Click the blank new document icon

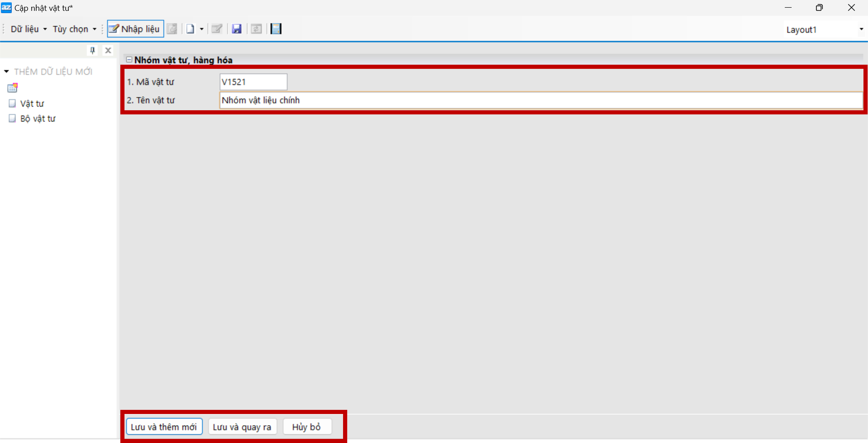pos(190,29)
